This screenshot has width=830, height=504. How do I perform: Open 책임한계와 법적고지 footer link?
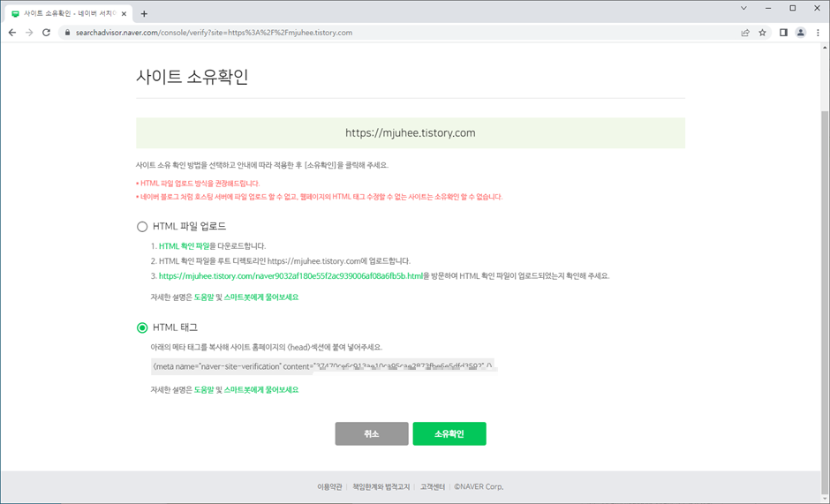[381, 486]
